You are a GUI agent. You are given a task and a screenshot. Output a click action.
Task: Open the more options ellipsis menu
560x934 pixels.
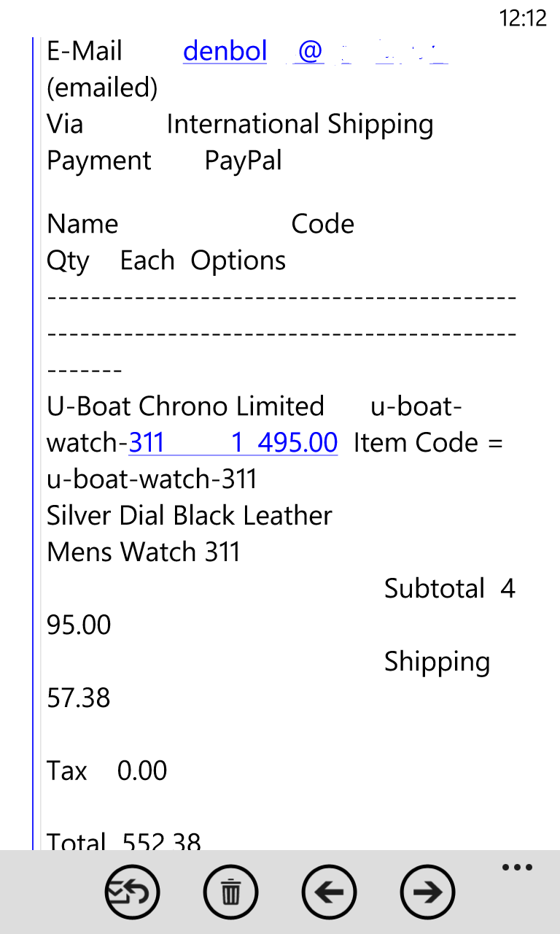517,868
